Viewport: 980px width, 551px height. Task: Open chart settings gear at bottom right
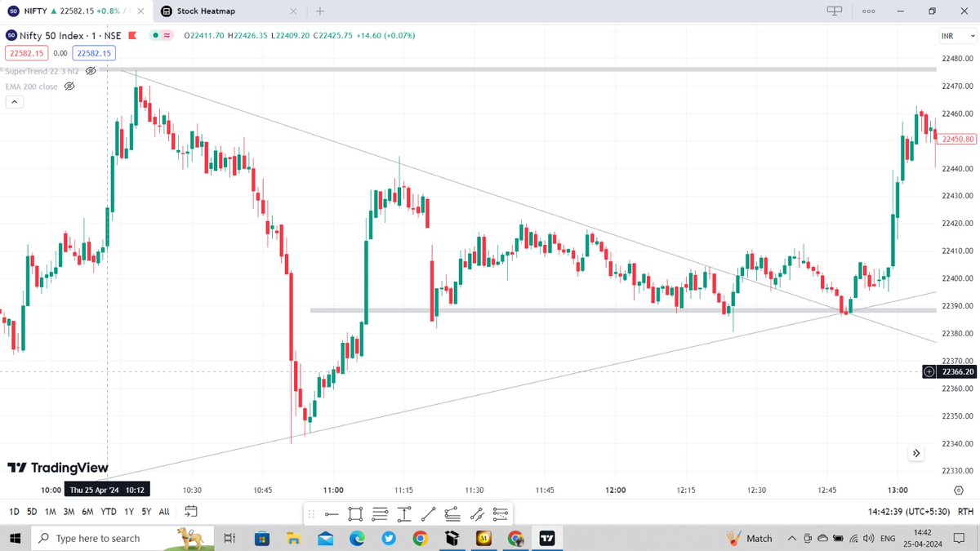[958, 490]
